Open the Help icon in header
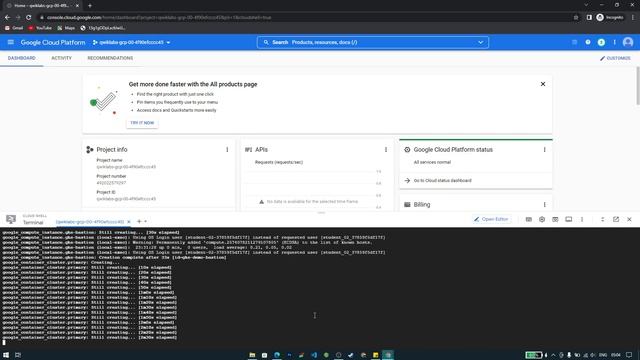The image size is (640, 360). tap(588, 42)
